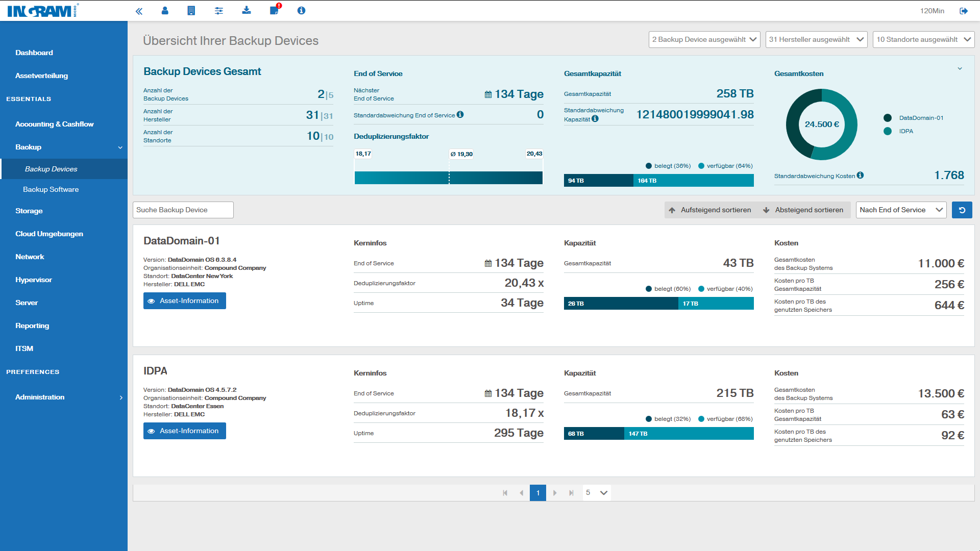Click Deduplizierungsfaktor gradient bar
The height and width of the screenshot is (551, 980).
click(x=449, y=178)
